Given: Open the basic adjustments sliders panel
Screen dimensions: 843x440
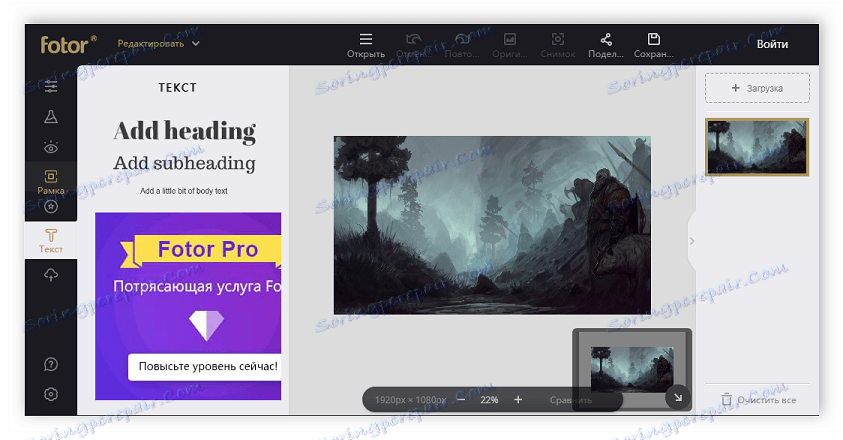Looking at the screenshot, I should point(51,86).
